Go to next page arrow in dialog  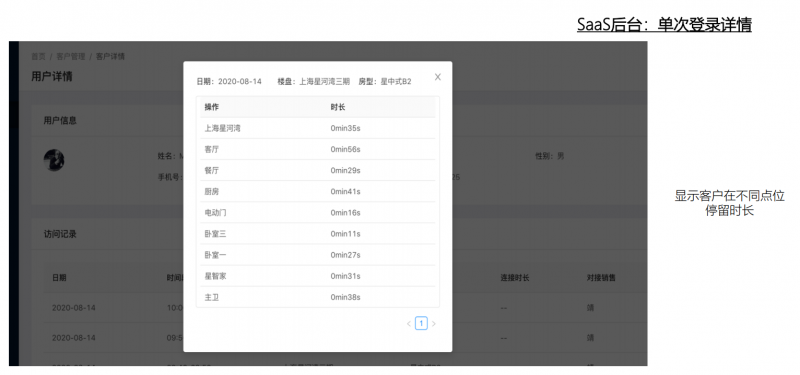434,323
